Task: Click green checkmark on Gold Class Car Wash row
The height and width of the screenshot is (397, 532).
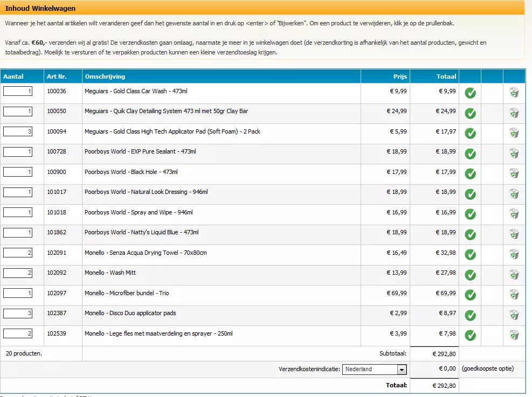Action: click(x=470, y=93)
